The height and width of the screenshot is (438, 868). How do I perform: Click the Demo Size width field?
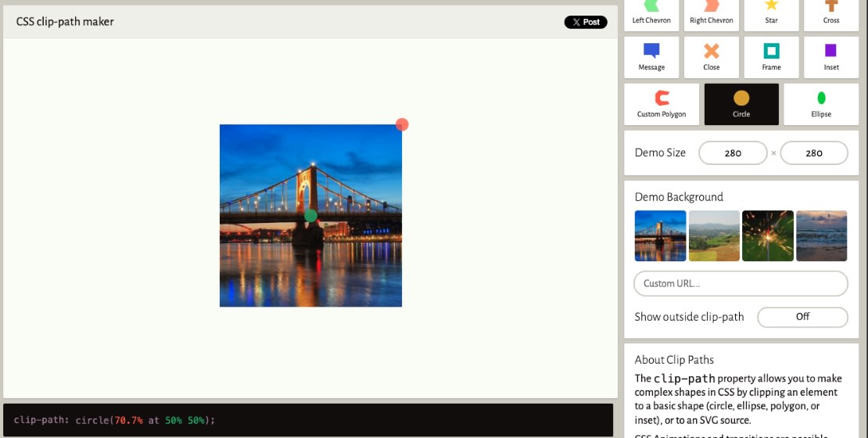[x=733, y=153]
